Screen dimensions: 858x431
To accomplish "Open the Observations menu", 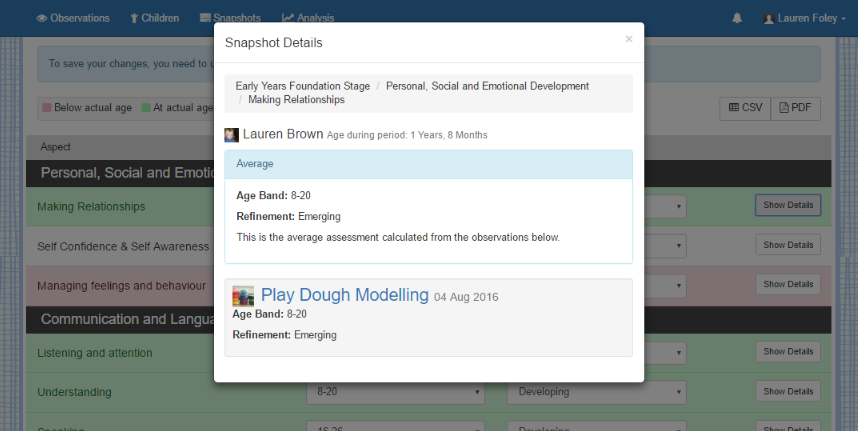I will click(x=73, y=18).
